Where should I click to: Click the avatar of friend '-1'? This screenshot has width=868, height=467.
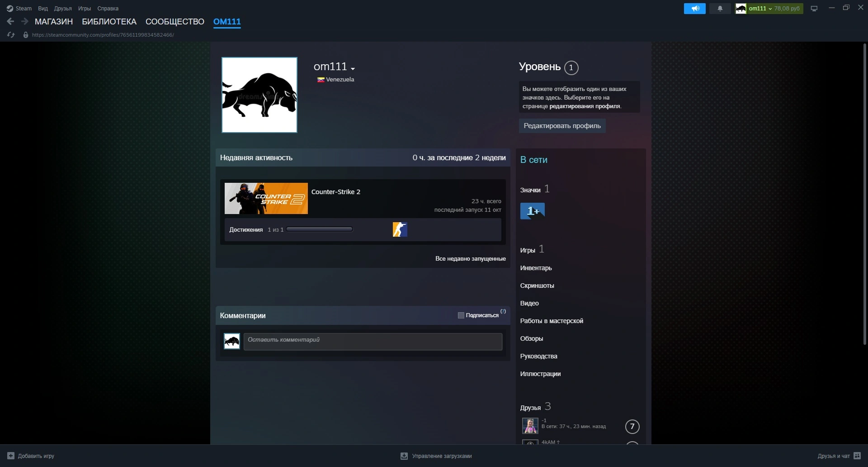point(530,426)
